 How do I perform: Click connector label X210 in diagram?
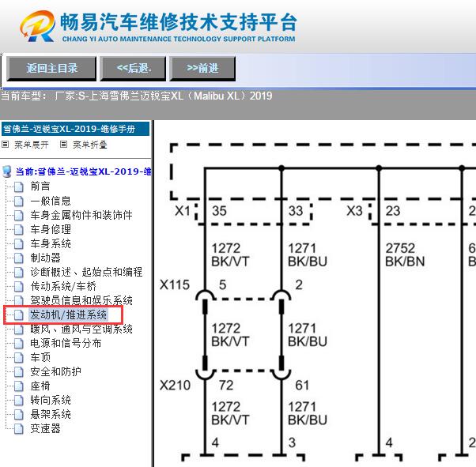pos(176,386)
